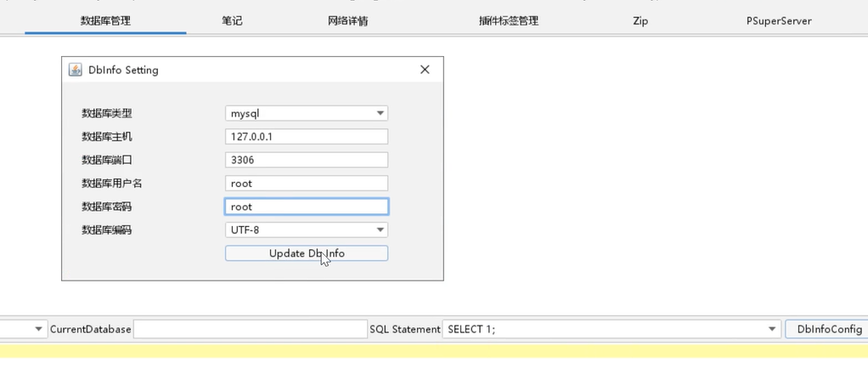Open the 数据库类型 mysql dropdown
868x380 pixels.
coord(380,113)
